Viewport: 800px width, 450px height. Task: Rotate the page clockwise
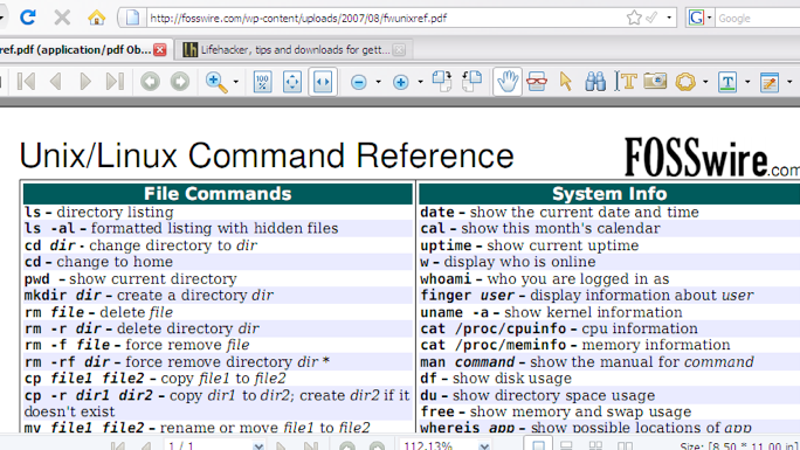(442, 81)
